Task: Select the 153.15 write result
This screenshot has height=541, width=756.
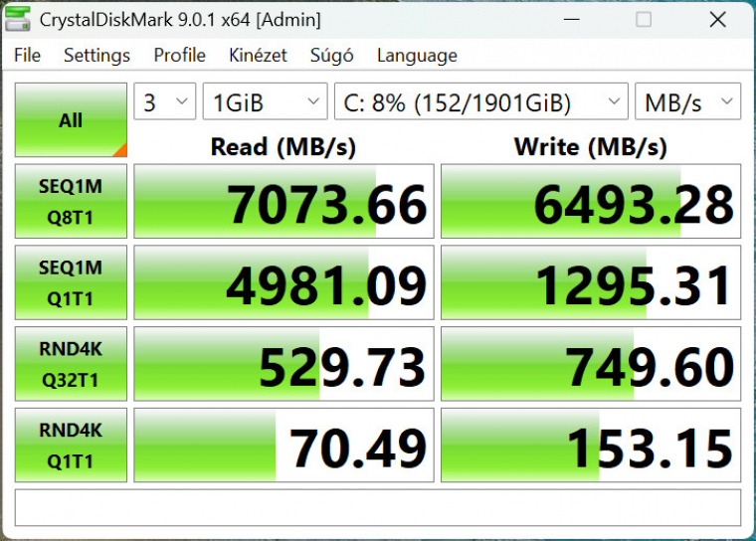Action: (x=591, y=446)
